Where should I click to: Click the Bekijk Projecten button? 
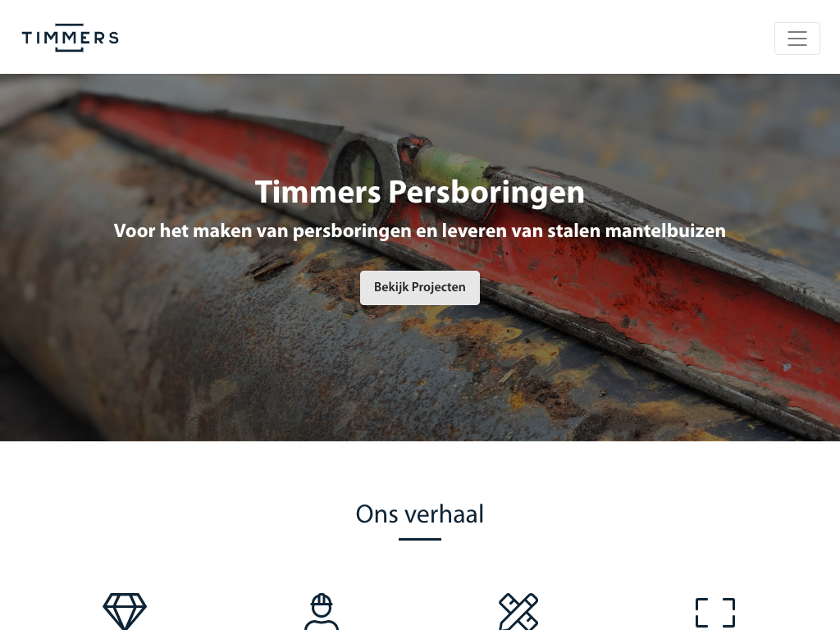point(419,288)
